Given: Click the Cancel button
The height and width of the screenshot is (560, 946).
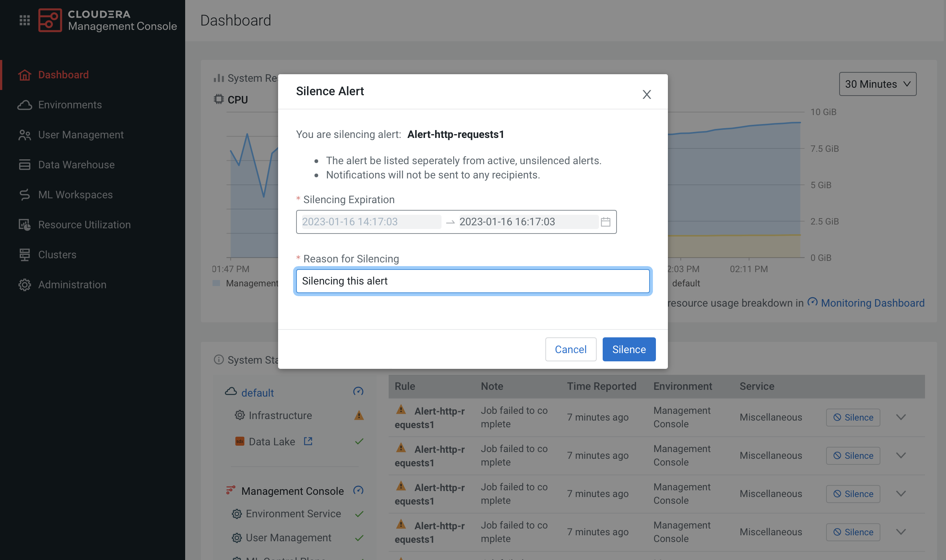Looking at the screenshot, I should pos(570,349).
